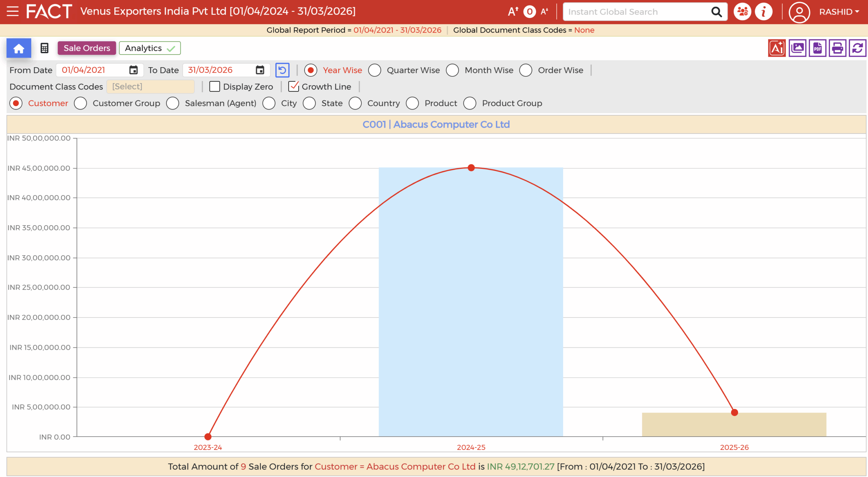868x477 pixels.
Task: Select the Quarter Wise option
Action: pos(375,70)
